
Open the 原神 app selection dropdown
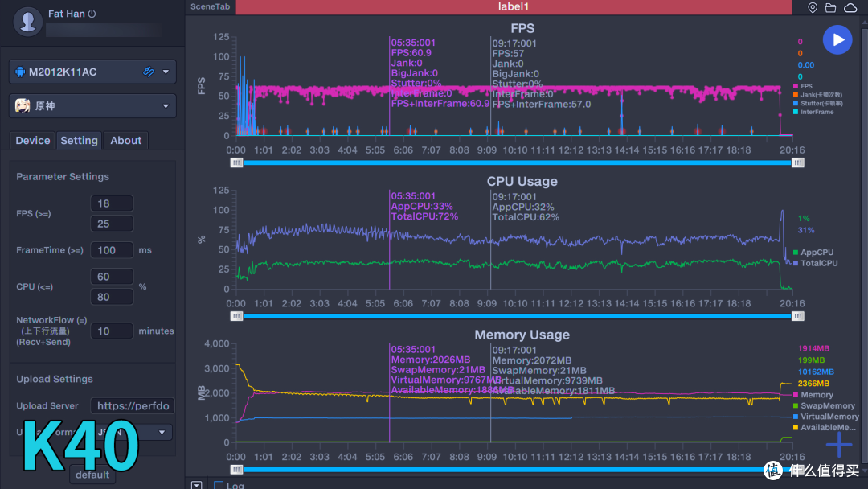coord(166,105)
